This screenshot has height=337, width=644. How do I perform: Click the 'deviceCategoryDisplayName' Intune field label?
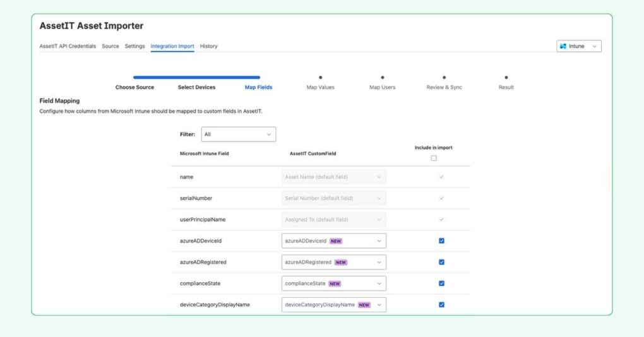click(x=215, y=305)
